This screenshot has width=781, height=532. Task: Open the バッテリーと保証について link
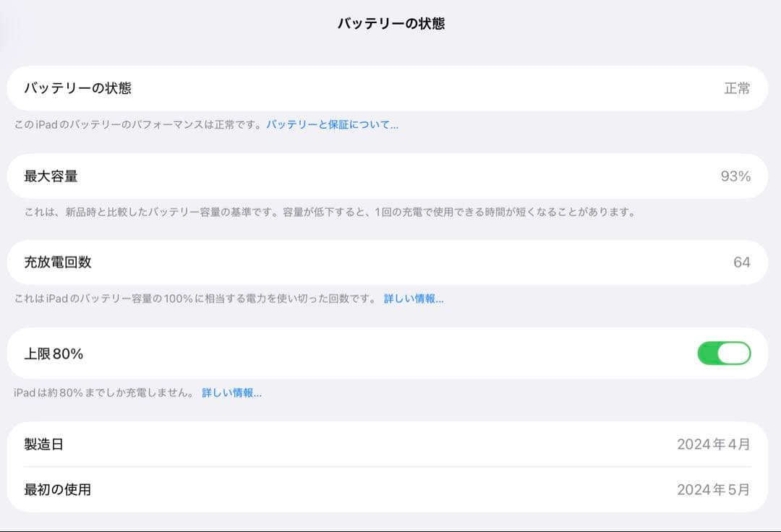coord(333,124)
